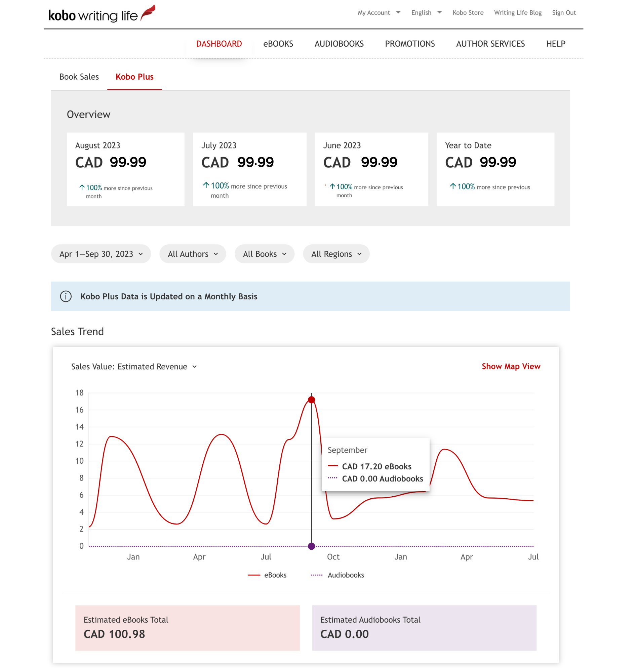
Task: Expand the All Authors filter
Action: click(x=193, y=254)
